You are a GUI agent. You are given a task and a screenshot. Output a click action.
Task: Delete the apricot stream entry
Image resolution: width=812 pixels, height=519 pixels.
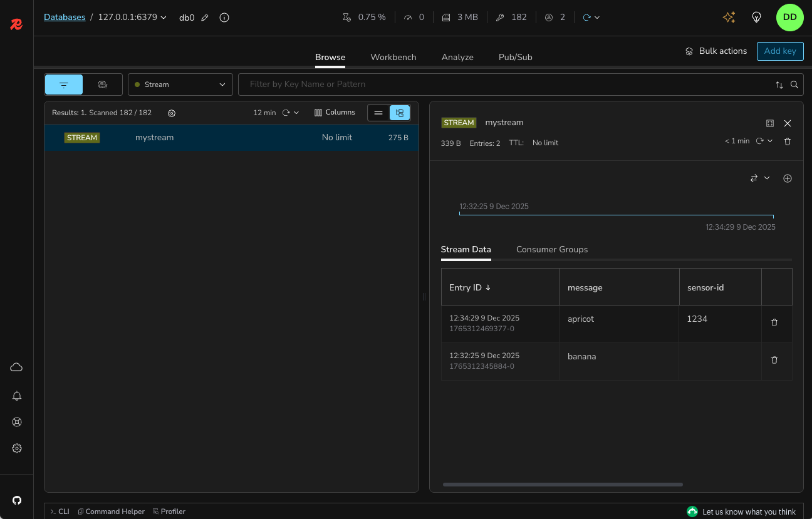(x=774, y=322)
